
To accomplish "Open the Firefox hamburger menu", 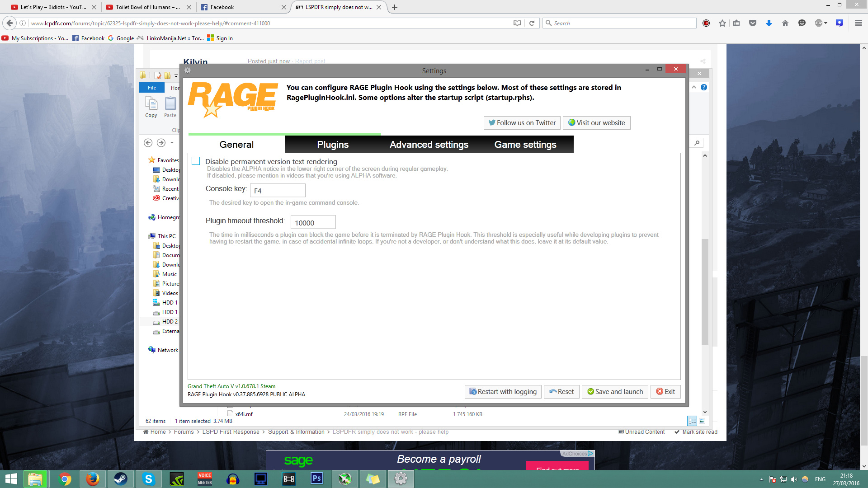I will point(858,23).
